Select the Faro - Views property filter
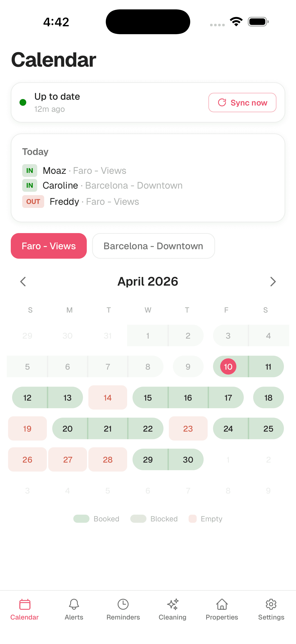 [49, 246]
